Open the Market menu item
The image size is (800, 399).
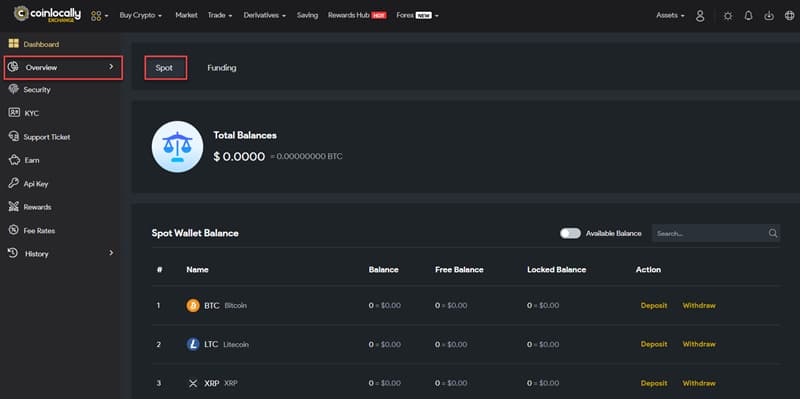pos(186,15)
